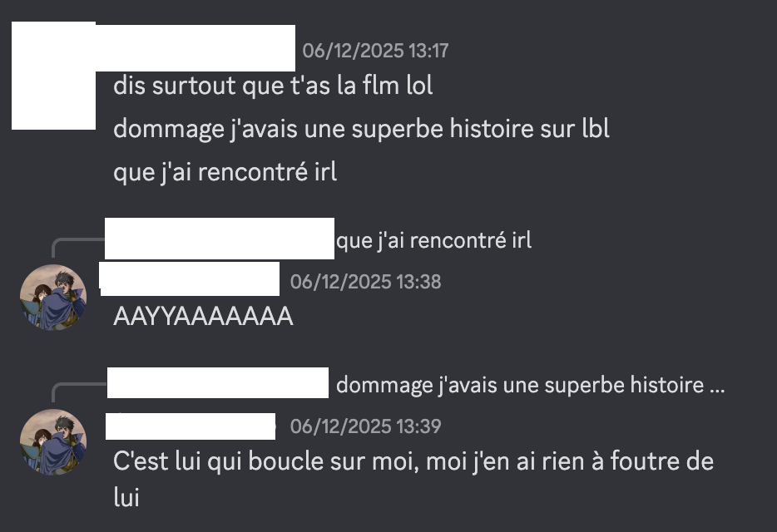Click the 06/12/2025 13:38 timestamp

[x=365, y=282]
